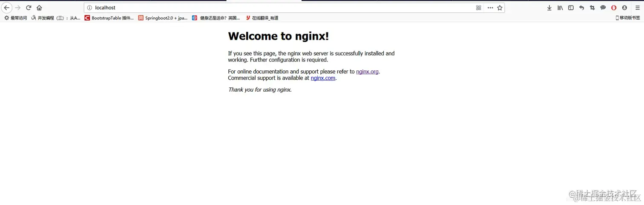Image resolution: width=644 pixels, height=205 pixels.
Task: Open the page actions three-dot menu
Action: (490, 8)
